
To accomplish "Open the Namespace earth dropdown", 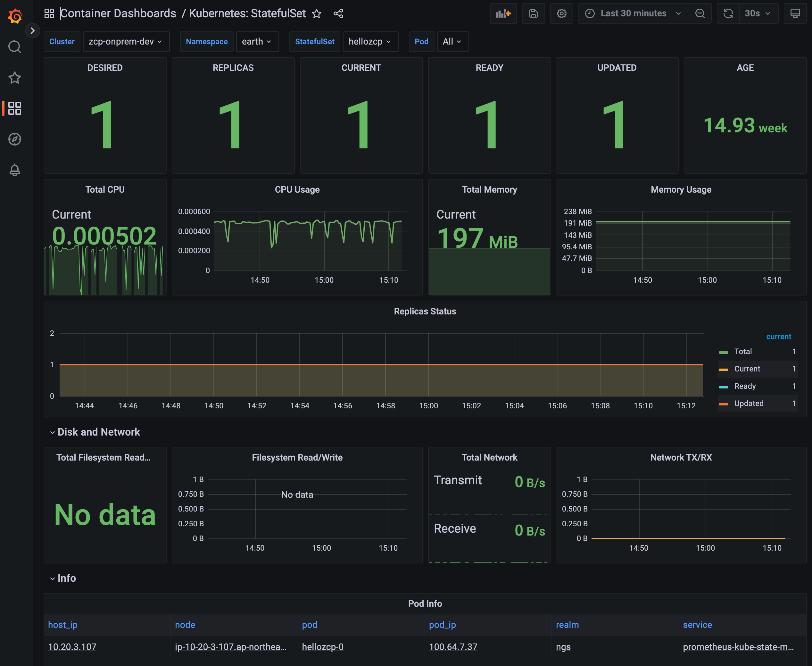I will coord(257,41).
